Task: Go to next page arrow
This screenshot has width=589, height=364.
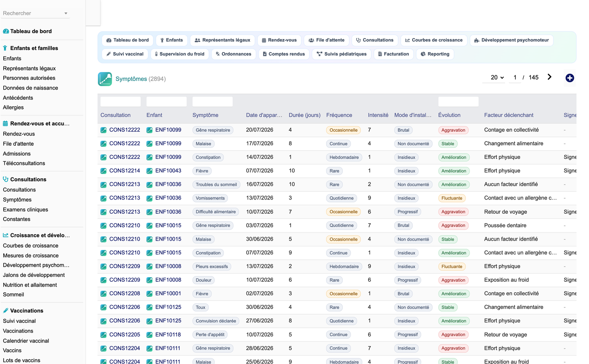Action: coord(549,77)
